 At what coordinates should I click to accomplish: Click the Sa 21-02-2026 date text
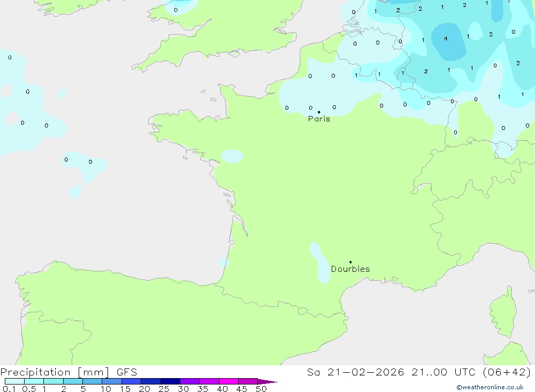(x=355, y=372)
